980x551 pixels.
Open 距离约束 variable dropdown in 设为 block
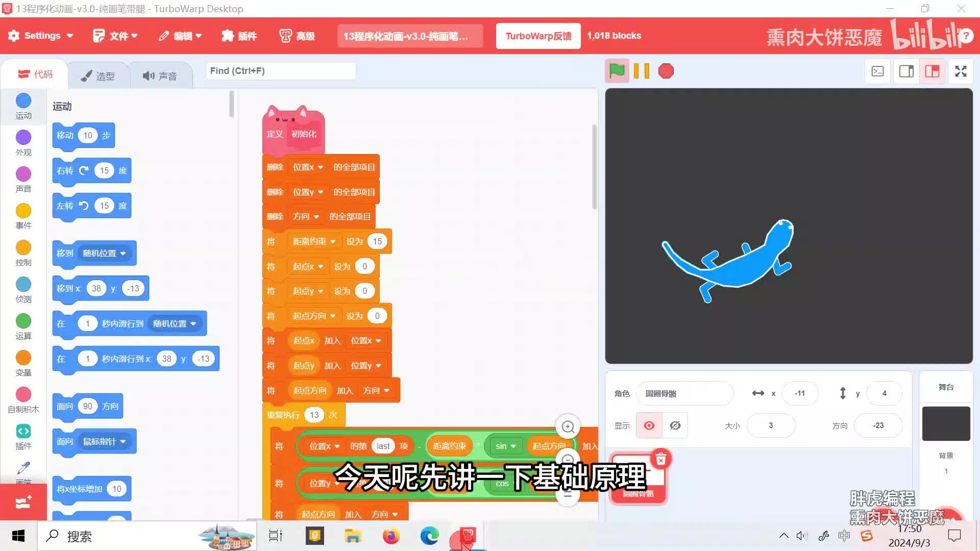(314, 241)
